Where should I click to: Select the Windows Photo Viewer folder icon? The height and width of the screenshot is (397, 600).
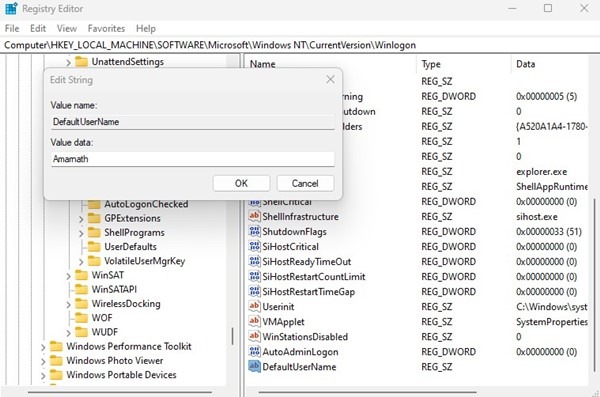tap(56, 361)
